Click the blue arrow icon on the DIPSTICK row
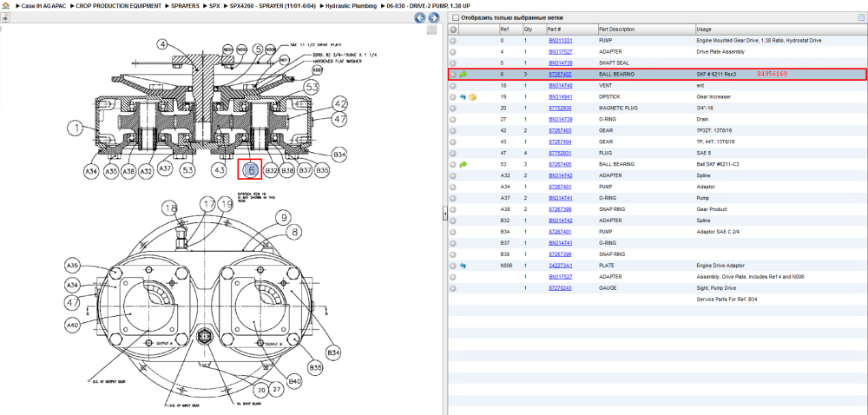The image size is (868, 415). pos(464,97)
